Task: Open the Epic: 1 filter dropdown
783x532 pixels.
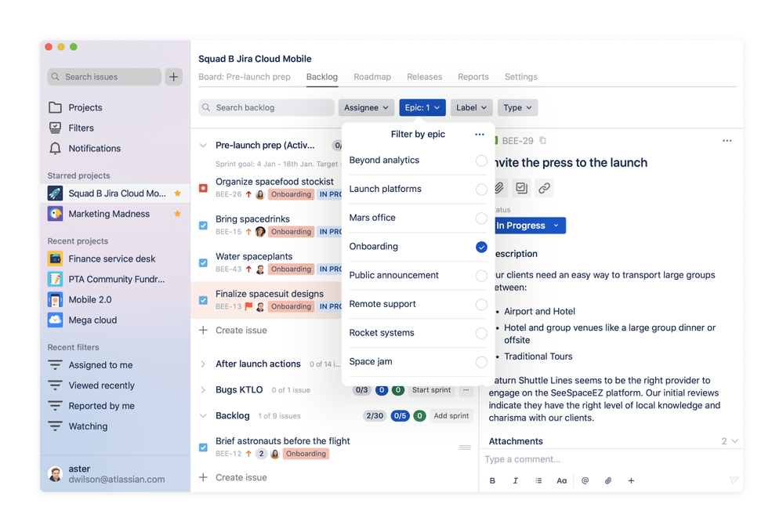Action: (x=422, y=107)
